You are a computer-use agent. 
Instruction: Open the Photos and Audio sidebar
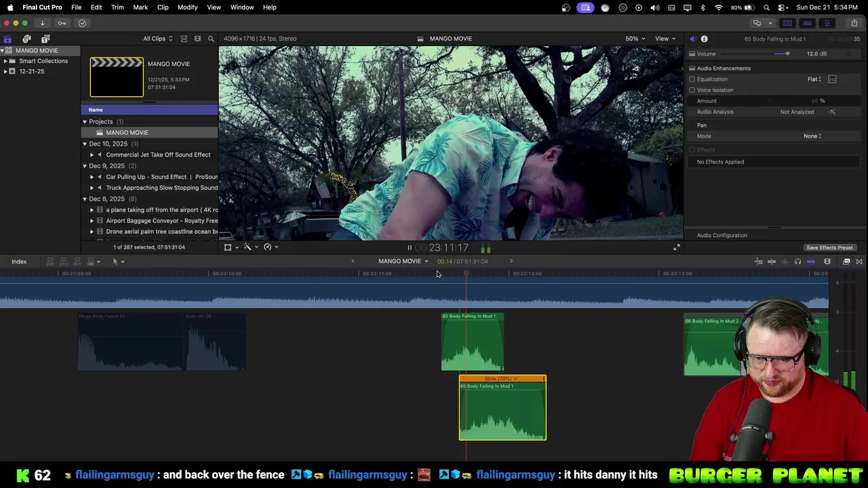(x=26, y=39)
